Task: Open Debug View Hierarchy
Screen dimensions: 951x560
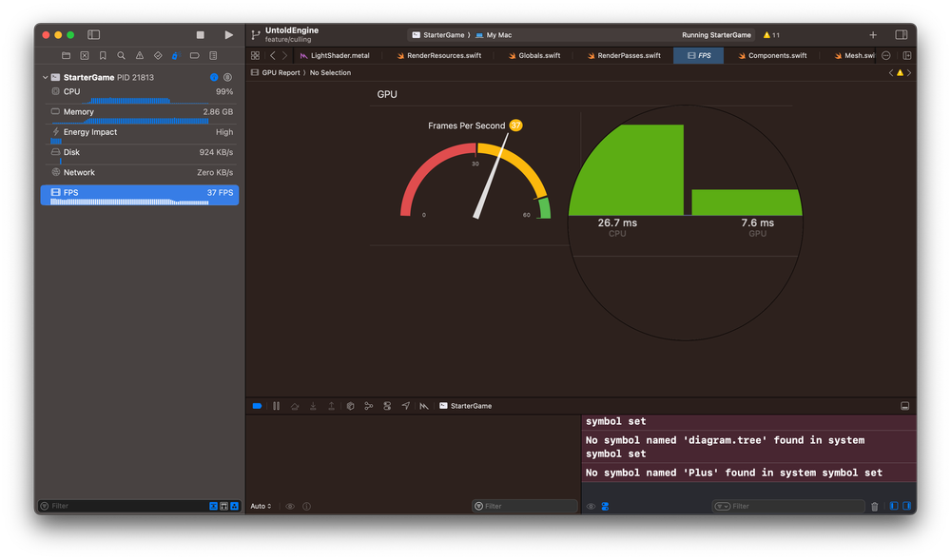Action: pos(350,406)
